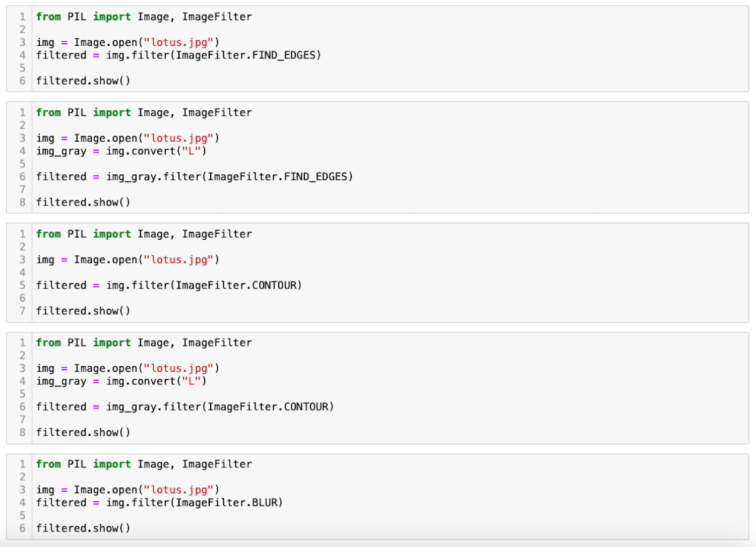This screenshot has width=756, height=547.
Task: Click "lotus.jpg" string in the bottom cell
Action: point(178,490)
